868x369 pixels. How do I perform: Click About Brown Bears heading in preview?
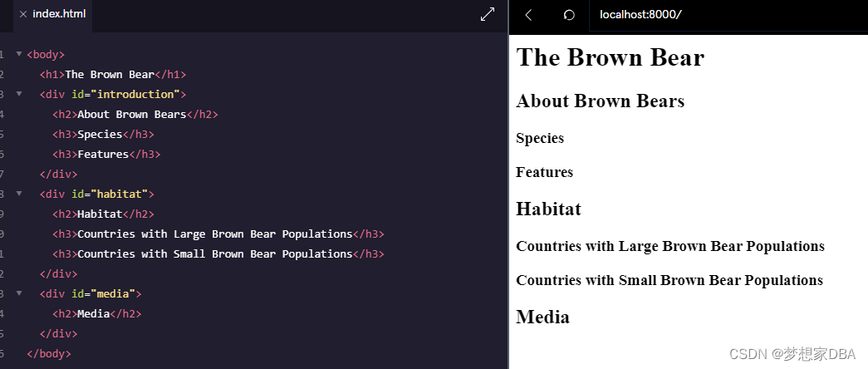(x=600, y=101)
